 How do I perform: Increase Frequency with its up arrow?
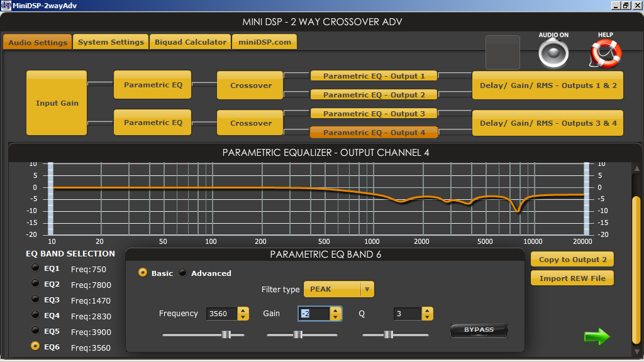pos(243,310)
